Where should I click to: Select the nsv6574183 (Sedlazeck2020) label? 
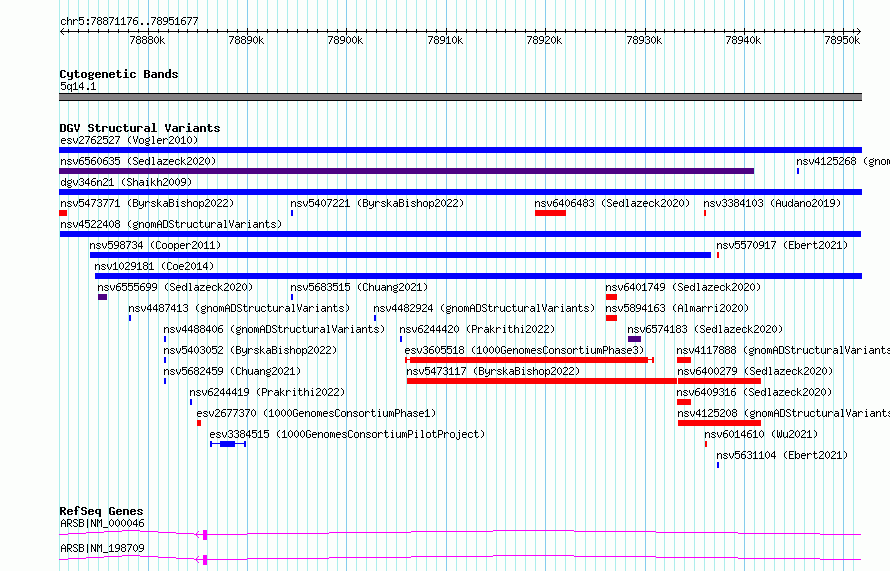pyautogui.click(x=705, y=329)
